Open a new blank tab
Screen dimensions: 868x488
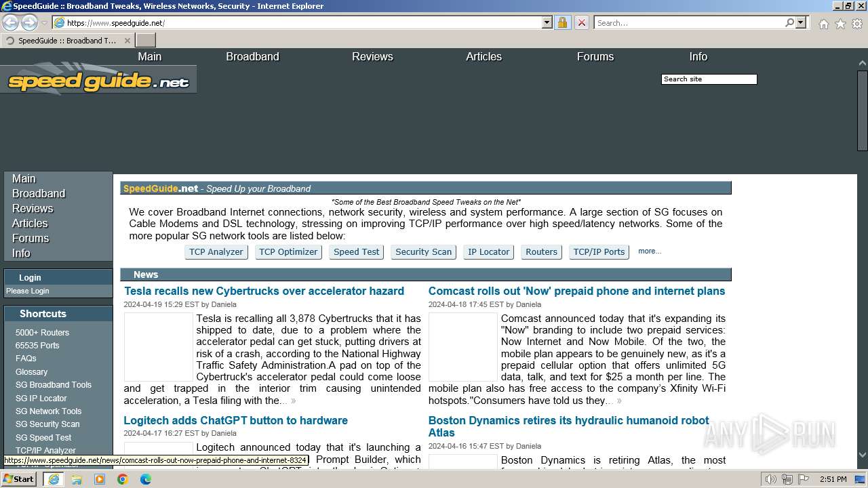pyautogui.click(x=146, y=41)
